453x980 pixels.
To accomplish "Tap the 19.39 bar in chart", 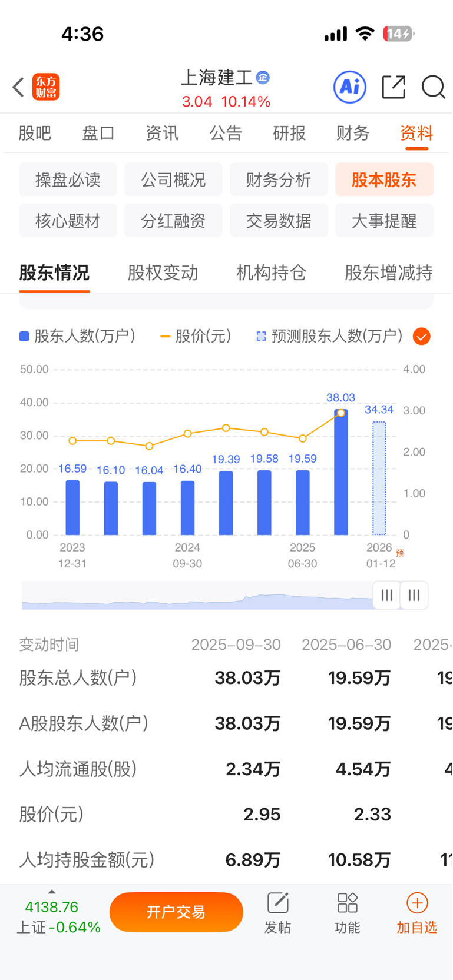I will coord(226,503).
